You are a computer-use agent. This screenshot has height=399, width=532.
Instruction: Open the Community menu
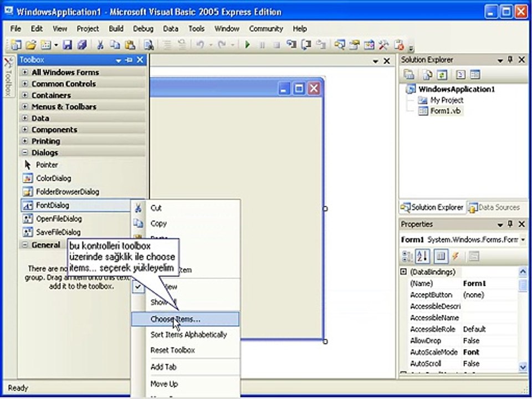[266, 29]
